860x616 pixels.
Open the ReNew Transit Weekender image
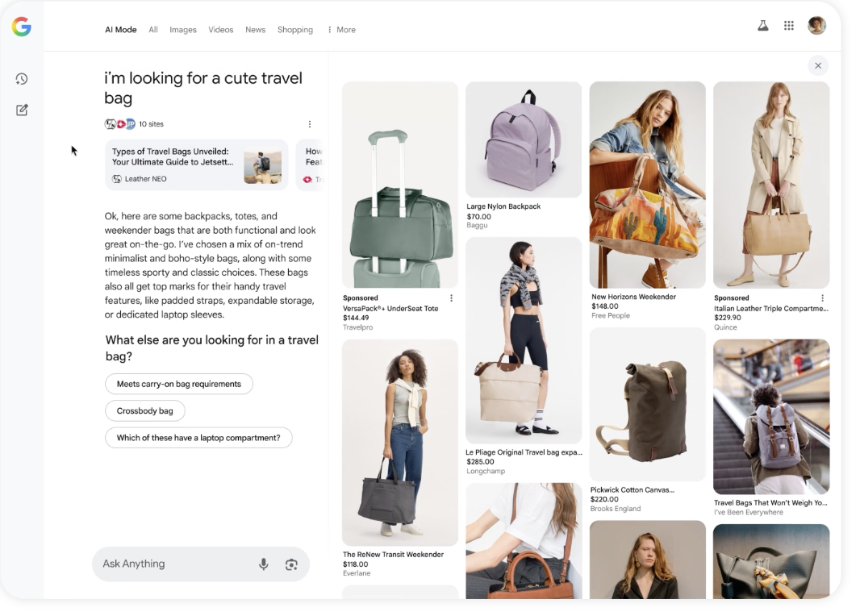pyautogui.click(x=400, y=443)
